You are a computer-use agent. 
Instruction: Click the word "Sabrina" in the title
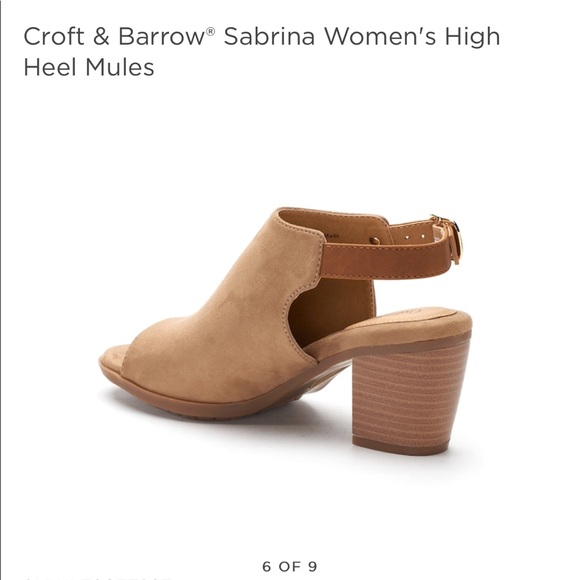[x=269, y=36]
